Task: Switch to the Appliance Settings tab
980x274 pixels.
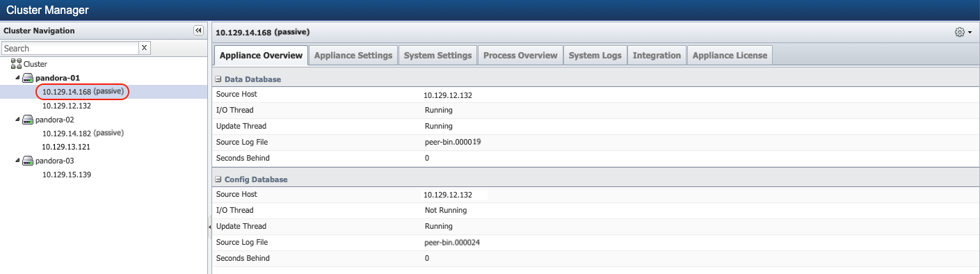Action: click(353, 56)
